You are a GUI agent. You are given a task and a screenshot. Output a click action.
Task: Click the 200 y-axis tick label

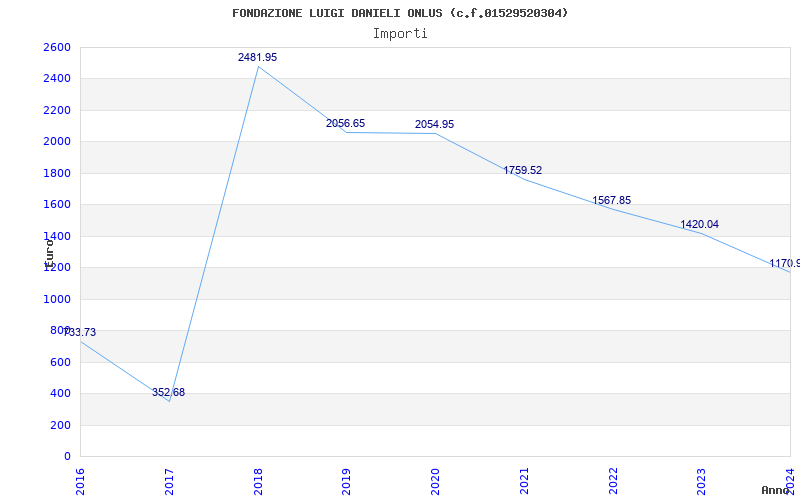(x=61, y=425)
